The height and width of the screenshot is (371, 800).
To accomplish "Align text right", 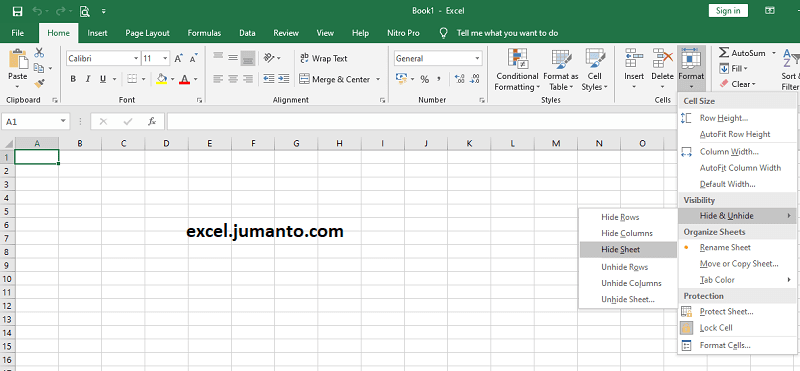I will 248,79.
